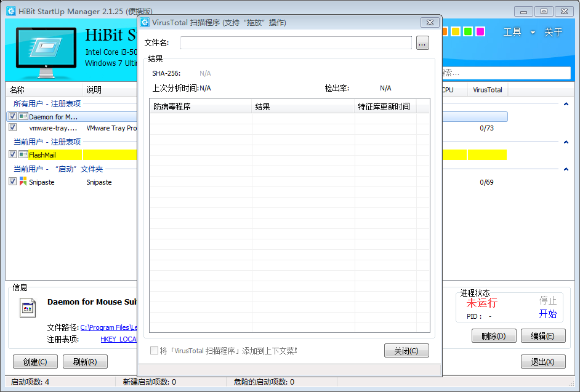Disable the FlashMail startup checkbox
This screenshot has height=392, width=580.
click(x=12, y=154)
